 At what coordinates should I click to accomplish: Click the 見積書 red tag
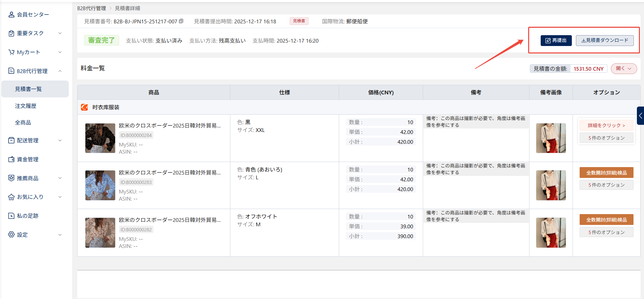pos(299,21)
